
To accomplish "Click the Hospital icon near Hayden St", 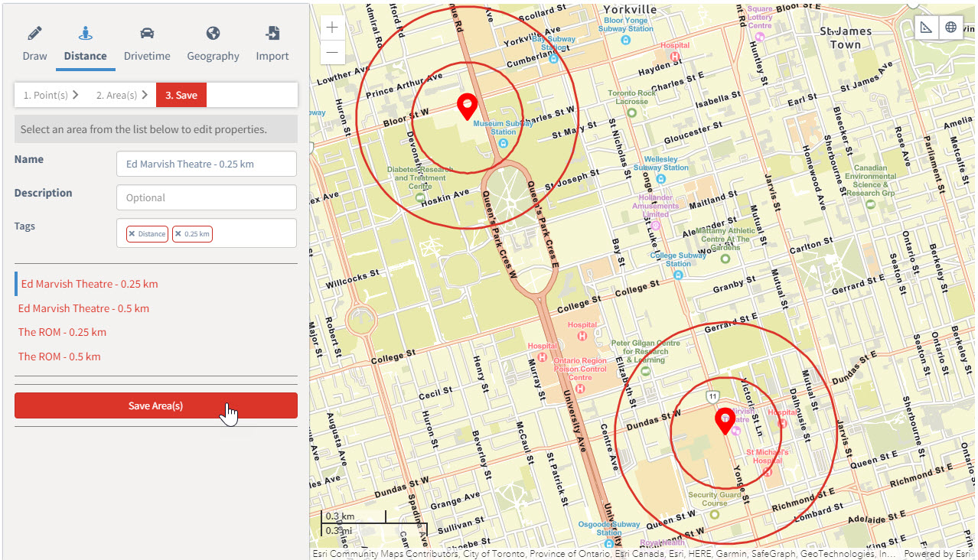I will point(674,57).
